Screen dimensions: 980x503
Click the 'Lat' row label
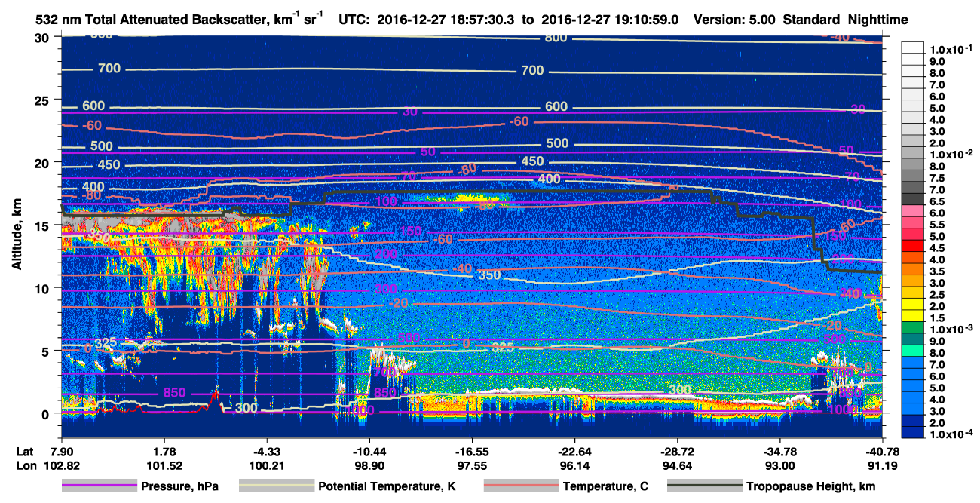[25, 452]
